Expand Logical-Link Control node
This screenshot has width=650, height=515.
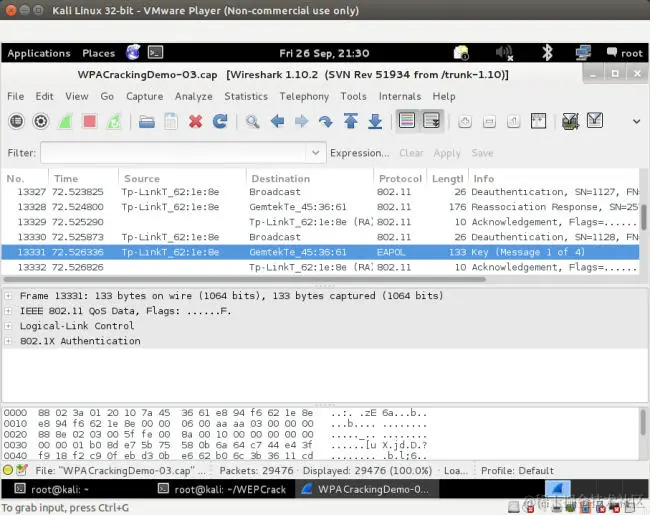(8, 326)
